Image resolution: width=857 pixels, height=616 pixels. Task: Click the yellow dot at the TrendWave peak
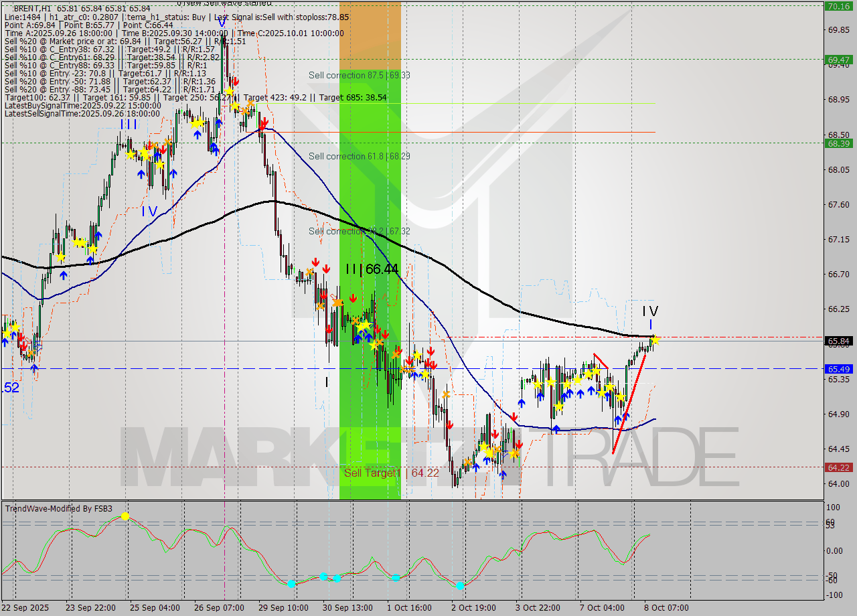click(x=125, y=516)
